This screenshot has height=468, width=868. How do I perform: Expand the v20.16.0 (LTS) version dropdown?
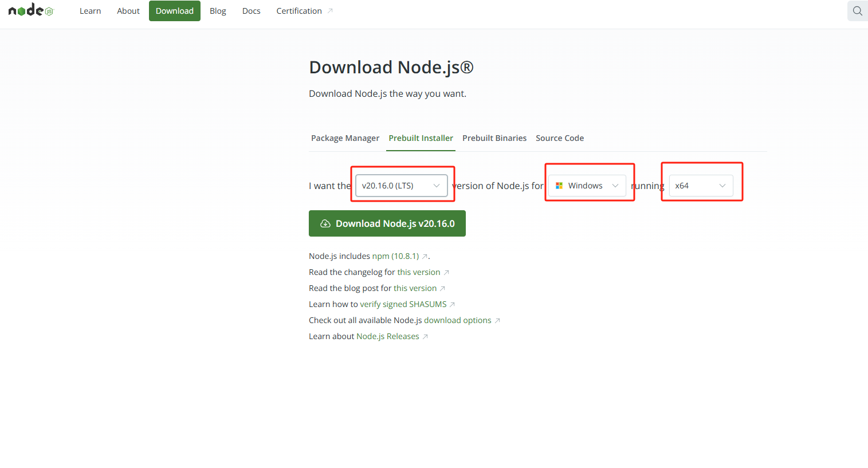402,186
